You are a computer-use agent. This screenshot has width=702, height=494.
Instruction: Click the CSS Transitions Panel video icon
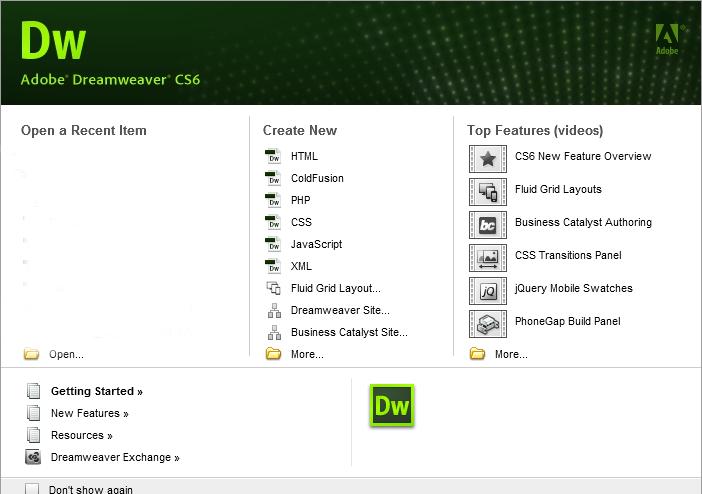(x=488, y=258)
